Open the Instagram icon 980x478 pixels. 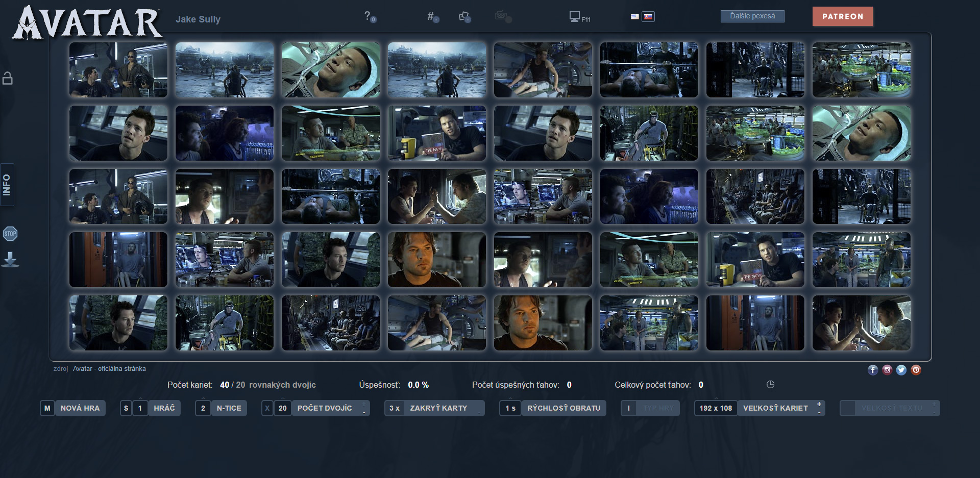[x=887, y=370]
